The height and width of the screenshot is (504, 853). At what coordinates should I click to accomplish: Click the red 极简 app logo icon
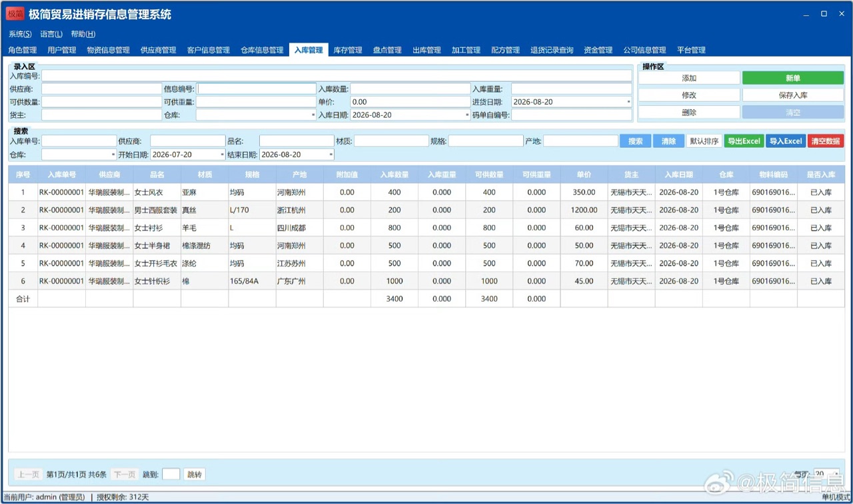(x=15, y=14)
